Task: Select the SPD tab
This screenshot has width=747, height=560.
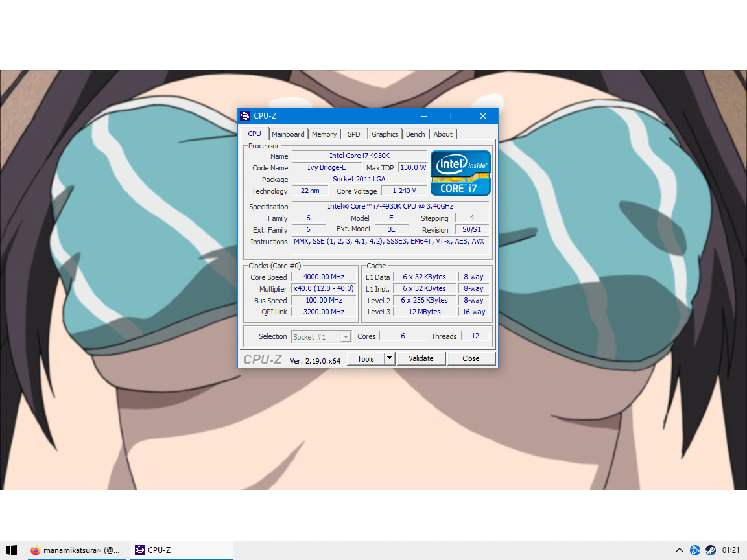Action: point(353,134)
